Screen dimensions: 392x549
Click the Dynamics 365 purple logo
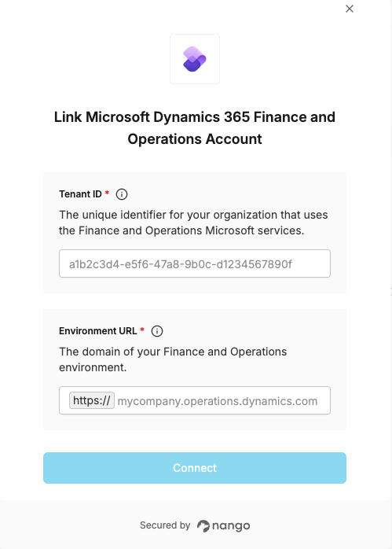tap(194, 59)
